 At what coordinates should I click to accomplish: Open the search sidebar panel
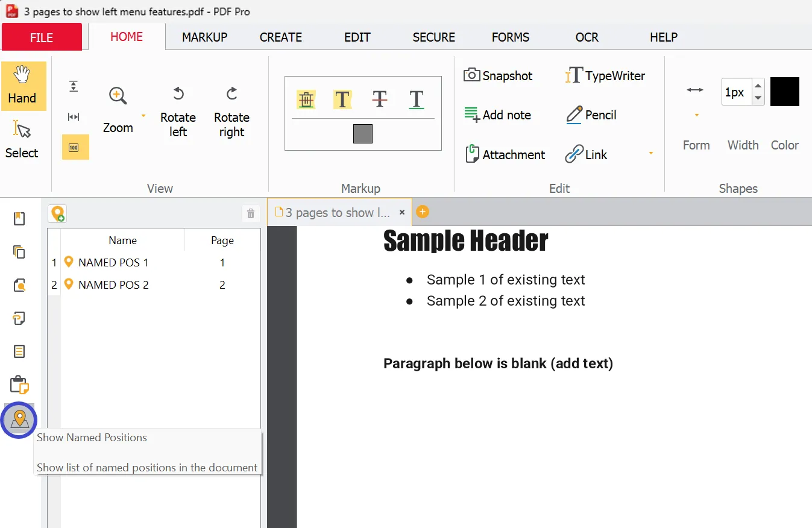19,285
